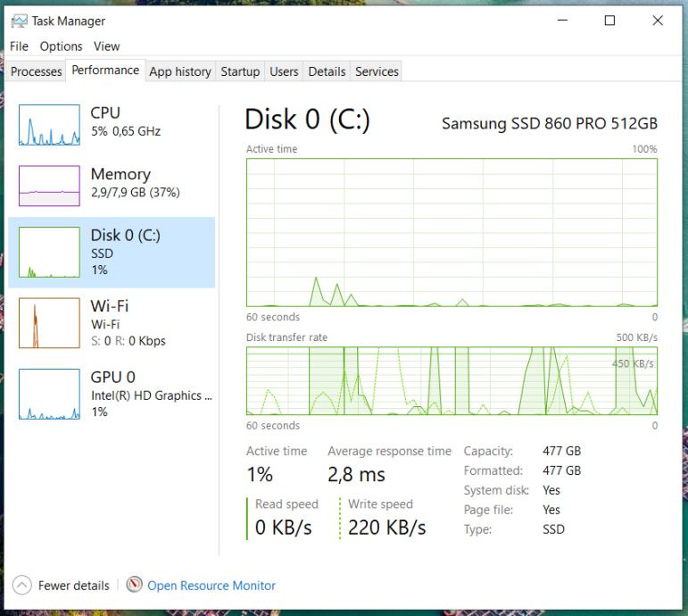The width and height of the screenshot is (688, 616).
Task: Click the Task Manager title bar icon
Action: click(x=19, y=21)
